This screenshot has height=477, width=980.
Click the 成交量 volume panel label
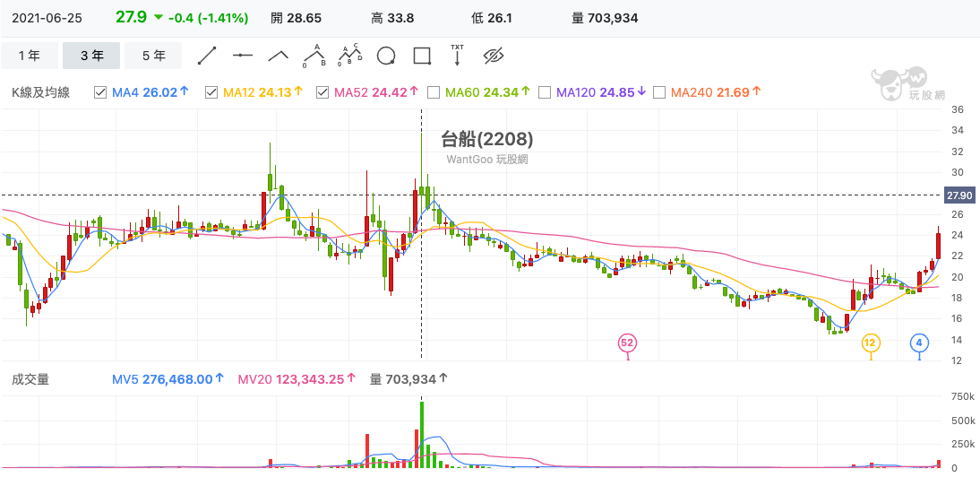[30, 378]
